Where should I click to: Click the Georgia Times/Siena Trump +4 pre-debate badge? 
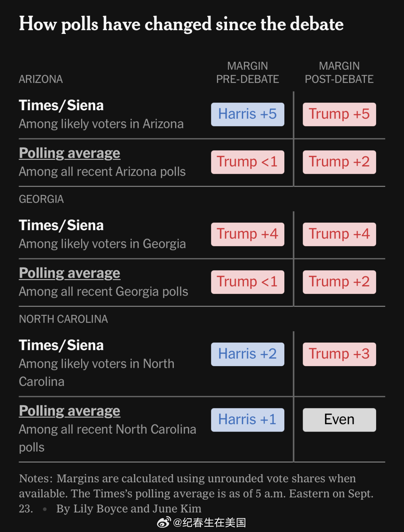coord(248,234)
